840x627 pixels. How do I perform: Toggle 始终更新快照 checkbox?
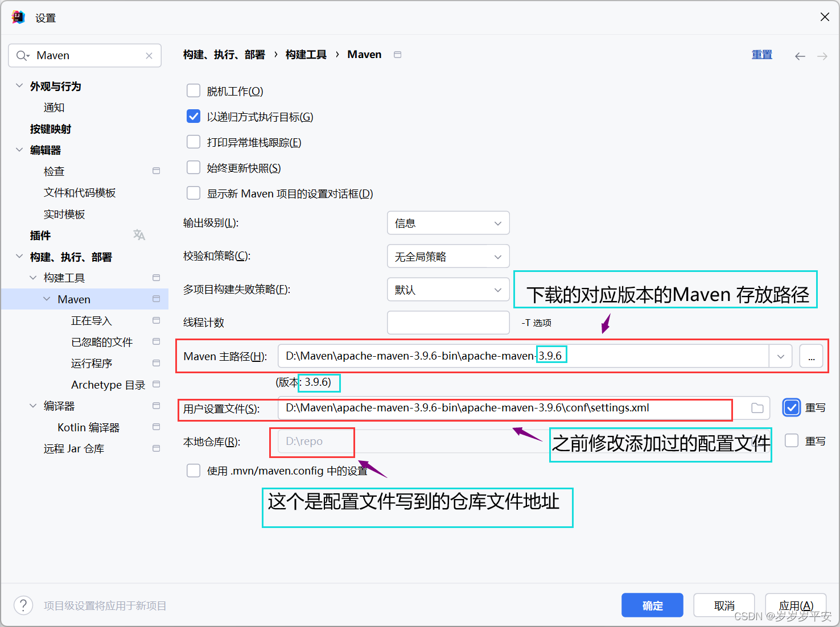tap(193, 167)
